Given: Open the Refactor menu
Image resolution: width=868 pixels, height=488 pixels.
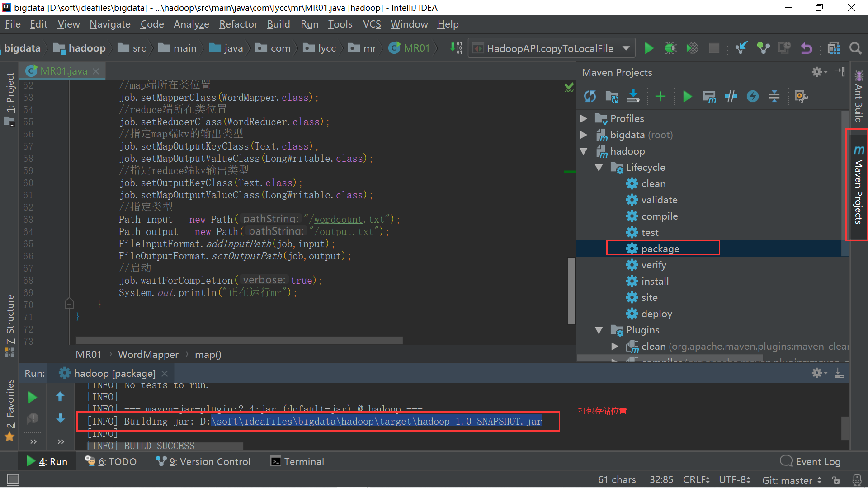Looking at the screenshot, I should coord(238,24).
